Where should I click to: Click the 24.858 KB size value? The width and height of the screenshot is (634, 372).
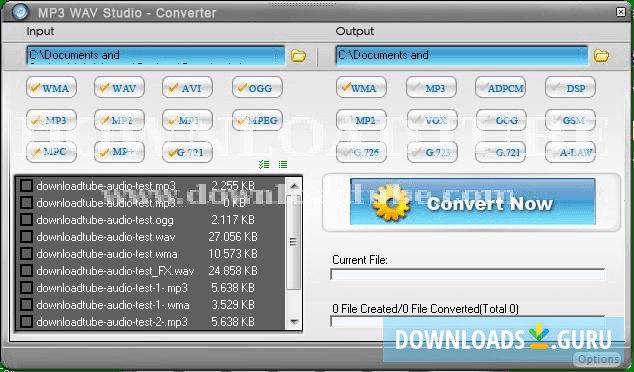pyautogui.click(x=233, y=271)
